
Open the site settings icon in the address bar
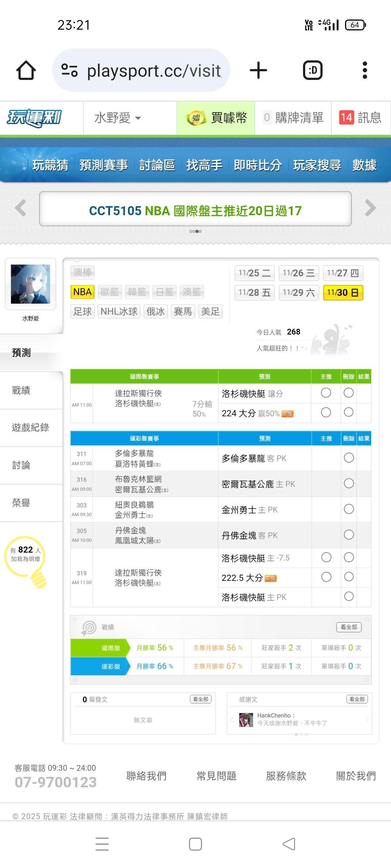[70, 70]
